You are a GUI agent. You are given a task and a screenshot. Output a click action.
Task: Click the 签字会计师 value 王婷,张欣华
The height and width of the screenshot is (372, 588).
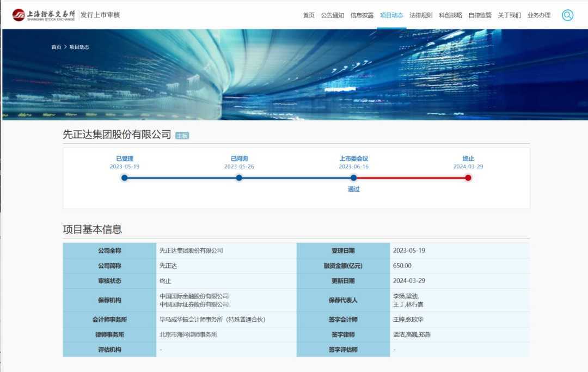[408, 320]
